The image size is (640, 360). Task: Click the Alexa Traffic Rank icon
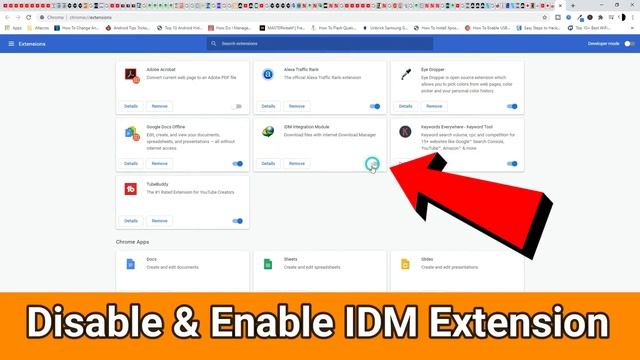click(x=268, y=74)
